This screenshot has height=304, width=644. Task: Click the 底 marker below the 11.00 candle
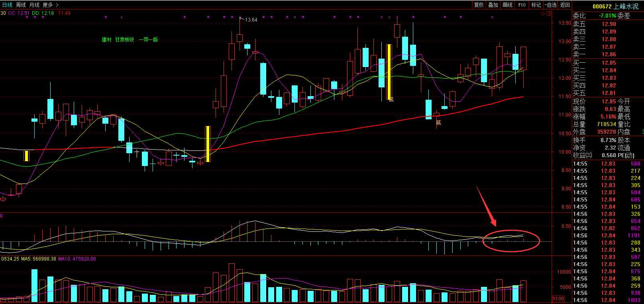tap(438, 122)
